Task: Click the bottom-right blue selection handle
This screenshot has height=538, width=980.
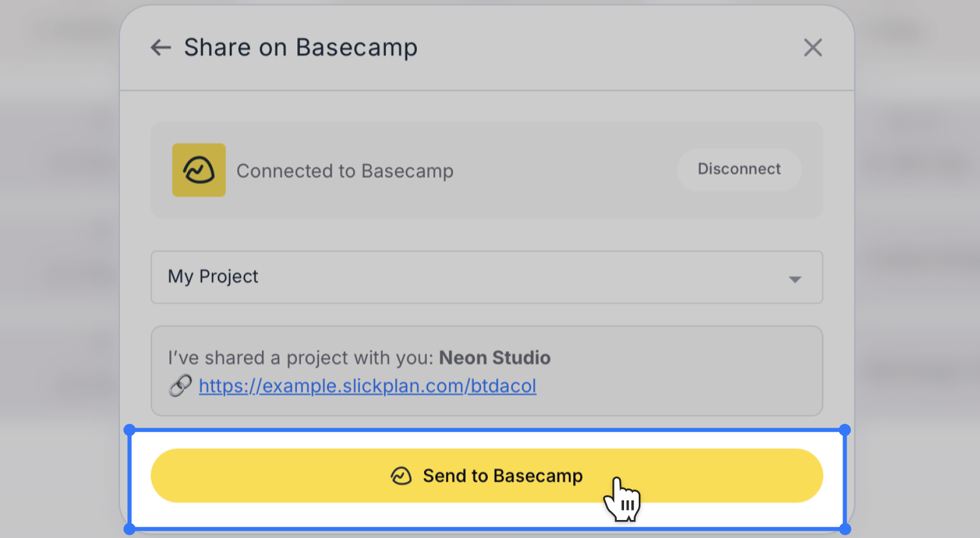Action: (x=845, y=529)
